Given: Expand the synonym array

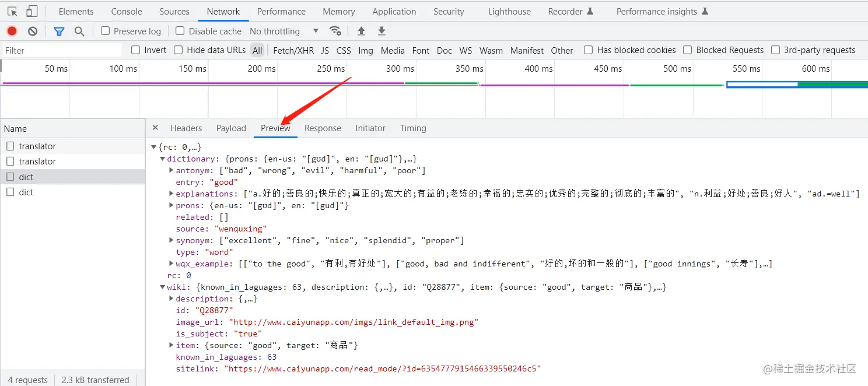Looking at the screenshot, I should [x=171, y=240].
